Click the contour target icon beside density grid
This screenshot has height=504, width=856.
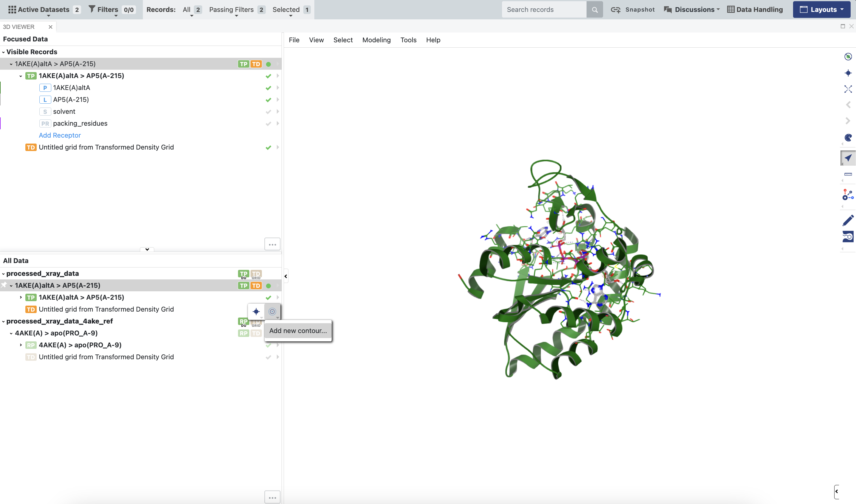pyautogui.click(x=272, y=312)
